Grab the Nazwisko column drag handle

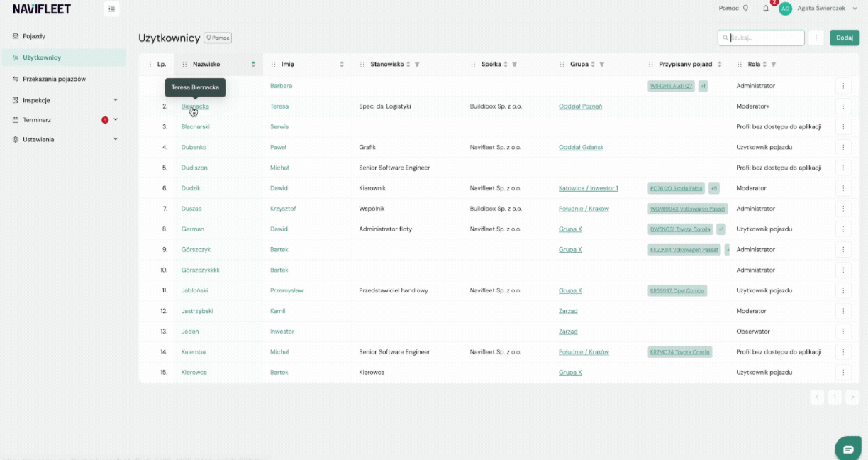(184, 65)
